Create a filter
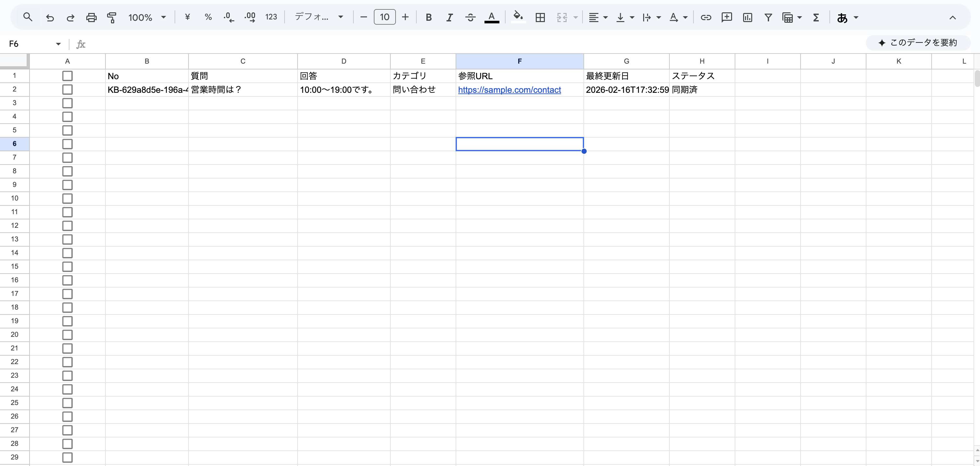The image size is (980, 466). [768, 18]
